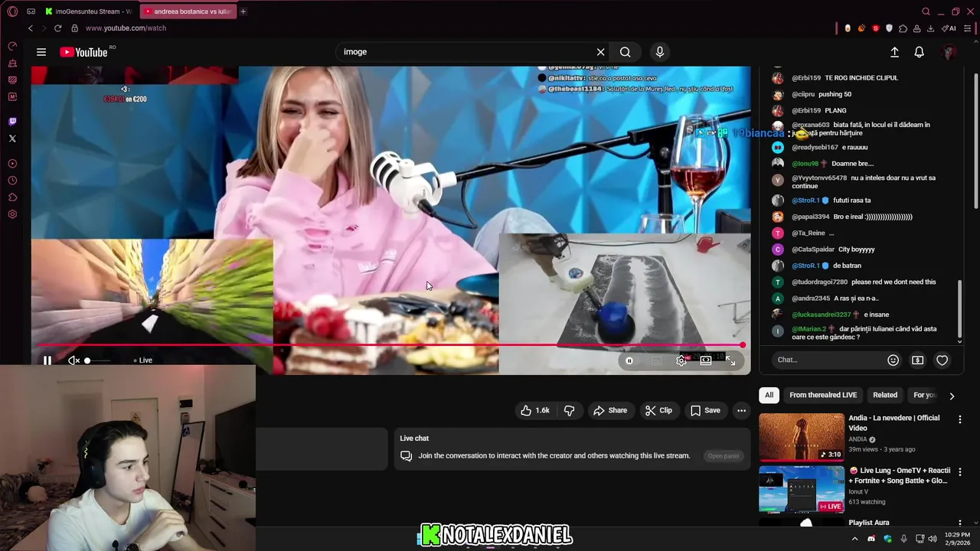Clear the search box with X
Screen dimensions: 980x551
coord(601,52)
